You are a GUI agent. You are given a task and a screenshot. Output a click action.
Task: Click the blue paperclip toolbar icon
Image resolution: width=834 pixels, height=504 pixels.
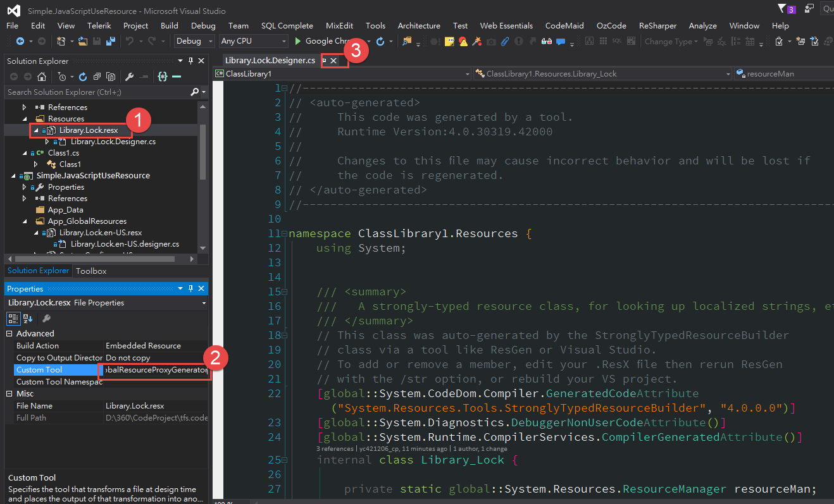point(504,41)
